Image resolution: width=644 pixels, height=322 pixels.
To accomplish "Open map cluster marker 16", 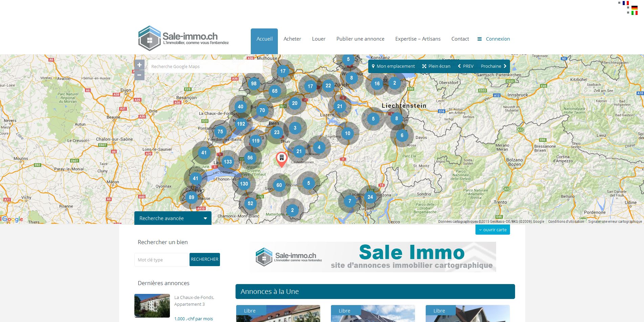I will click(x=377, y=84).
